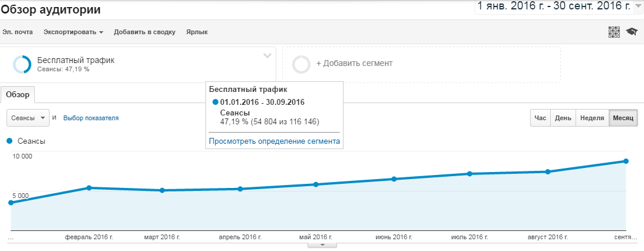
Task: Switch chart granularity to Неделя
Action: click(x=591, y=118)
